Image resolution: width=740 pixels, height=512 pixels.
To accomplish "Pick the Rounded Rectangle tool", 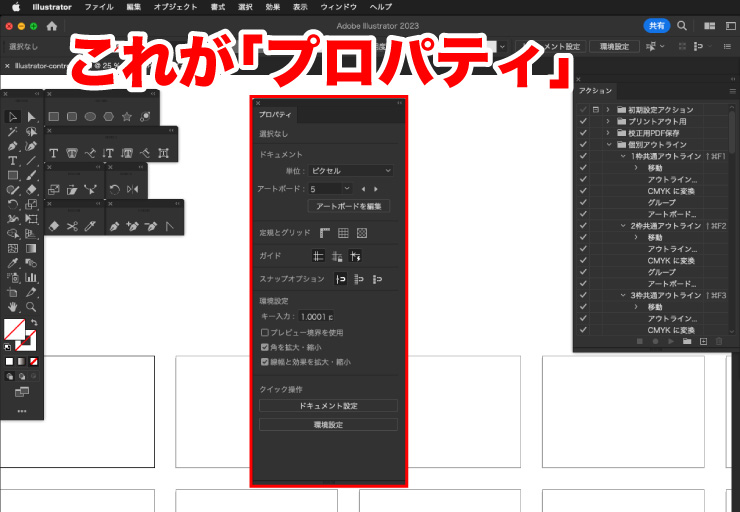I will pos(72,117).
